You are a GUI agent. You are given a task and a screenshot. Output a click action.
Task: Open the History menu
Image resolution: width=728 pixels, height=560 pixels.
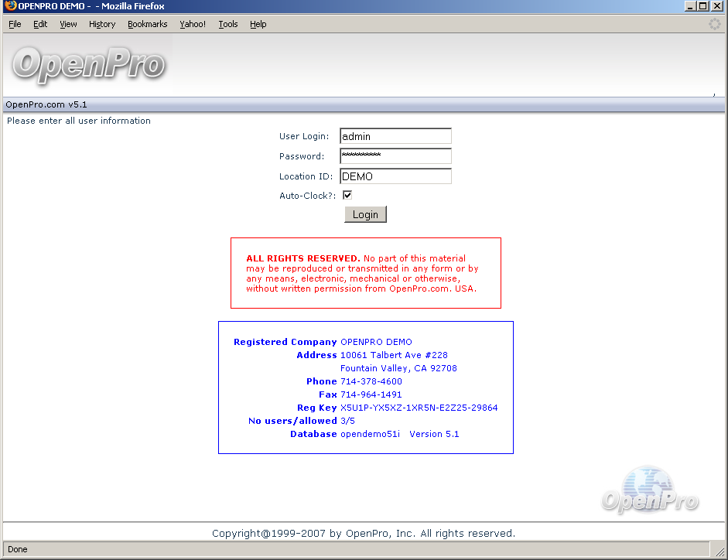(x=102, y=24)
